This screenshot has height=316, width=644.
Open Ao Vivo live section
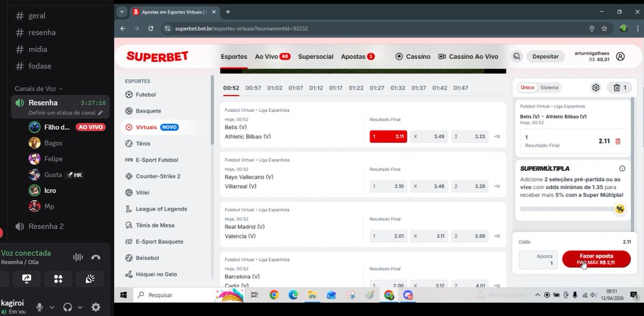273,56
